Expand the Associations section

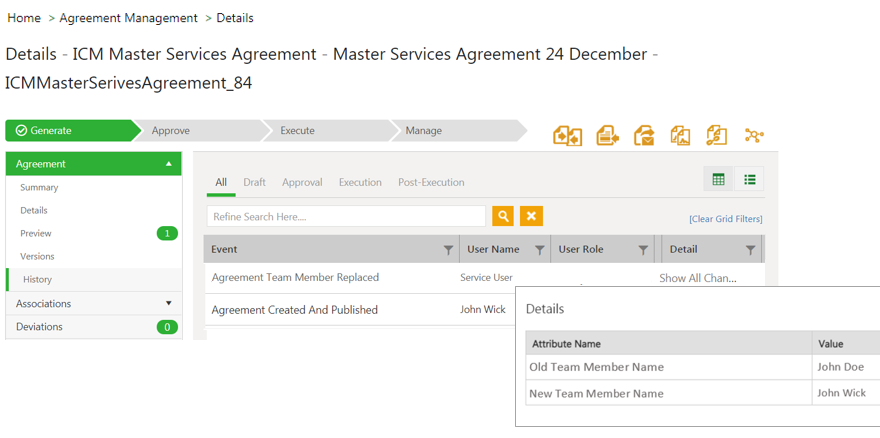tap(168, 304)
